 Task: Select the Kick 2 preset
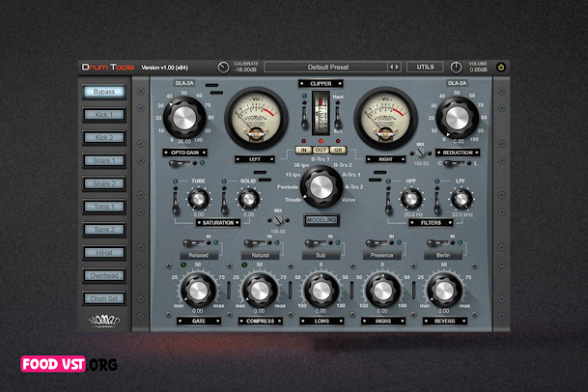pyautogui.click(x=104, y=138)
